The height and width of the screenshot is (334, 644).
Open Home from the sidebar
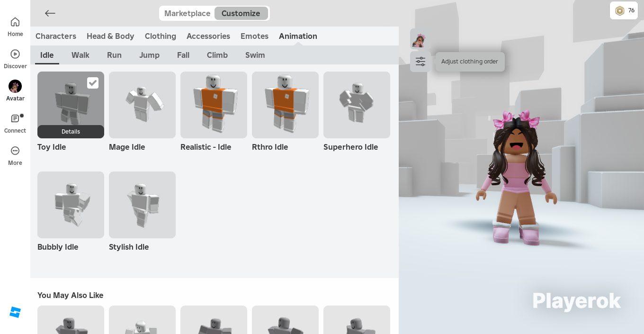tap(15, 27)
